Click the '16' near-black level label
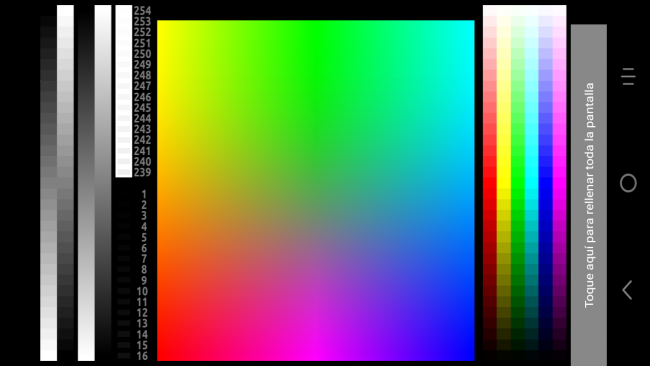This screenshot has height=366, width=650. pos(142,356)
